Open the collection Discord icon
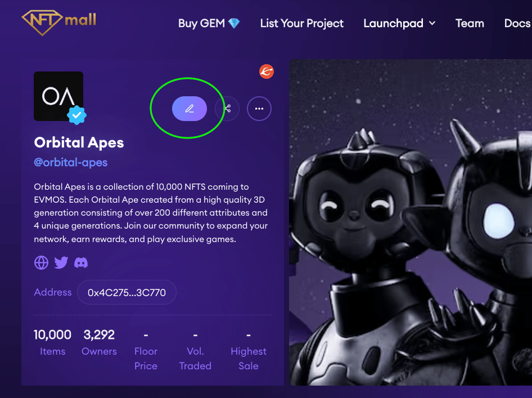The width and height of the screenshot is (532, 398). pyautogui.click(x=81, y=262)
